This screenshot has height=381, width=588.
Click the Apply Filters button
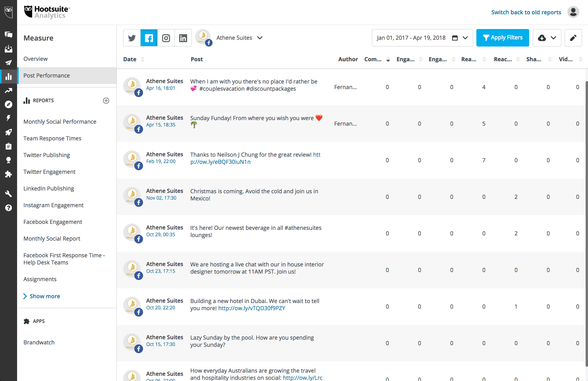[x=503, y=38]
